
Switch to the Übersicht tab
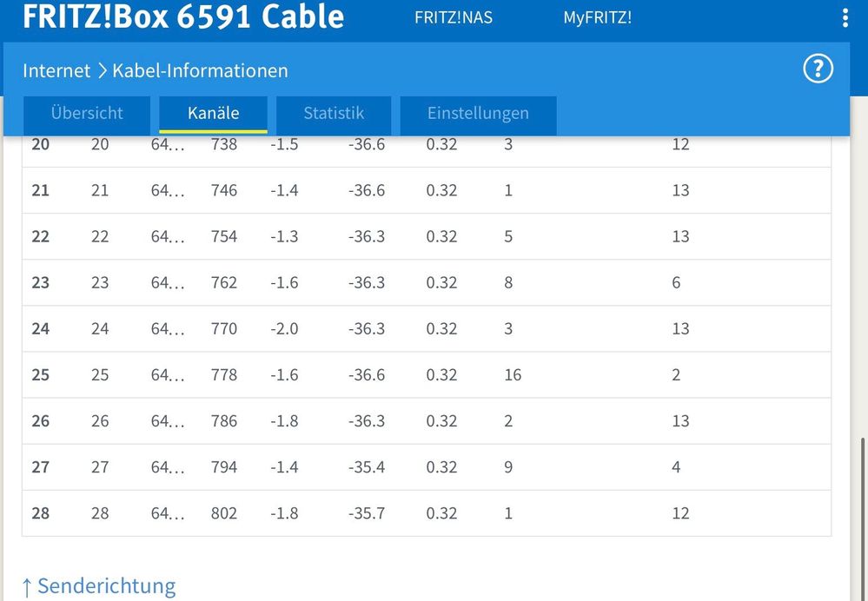click(87, 114)
